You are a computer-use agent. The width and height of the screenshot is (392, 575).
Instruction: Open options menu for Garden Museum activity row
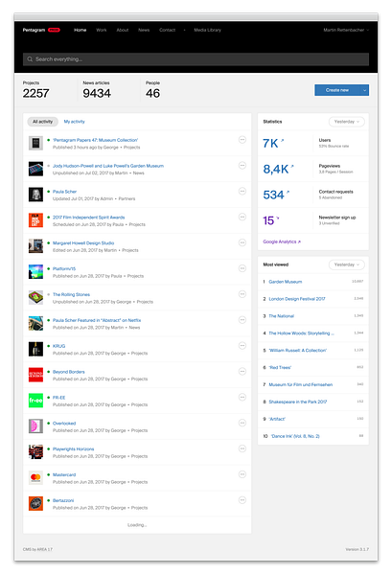pyautogui.click(x=242, y=166)
